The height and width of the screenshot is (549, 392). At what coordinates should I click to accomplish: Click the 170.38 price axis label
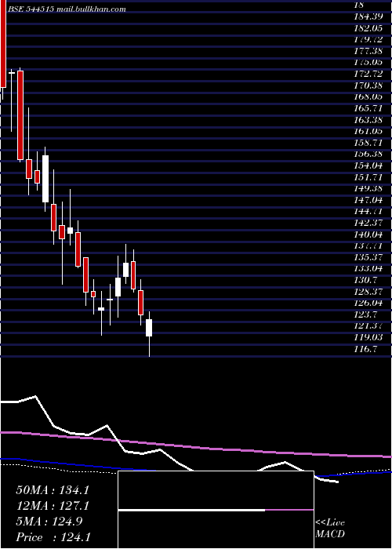pos(369,85)
